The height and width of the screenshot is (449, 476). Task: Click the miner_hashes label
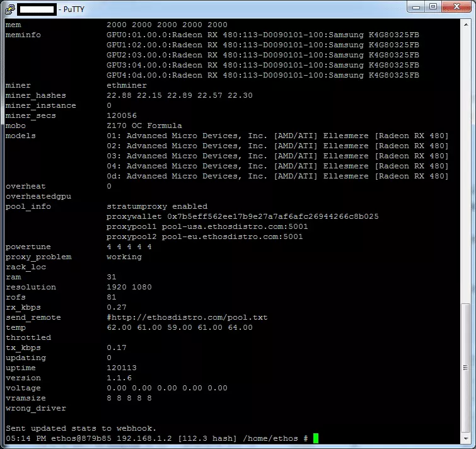[35, 95]
